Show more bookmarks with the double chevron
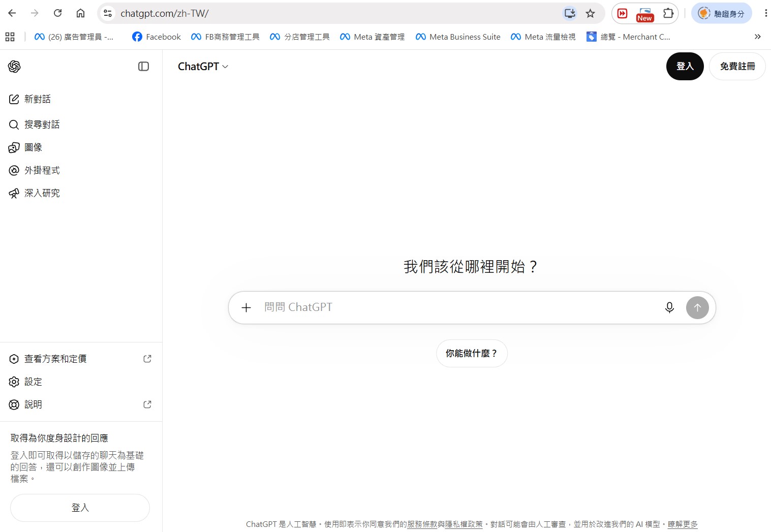Viewport: 771px width, 532px height. tap(757, 37)
